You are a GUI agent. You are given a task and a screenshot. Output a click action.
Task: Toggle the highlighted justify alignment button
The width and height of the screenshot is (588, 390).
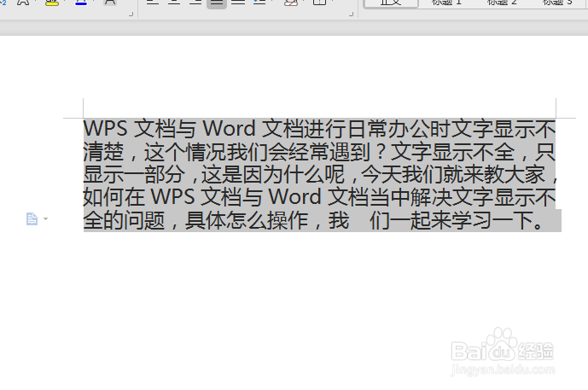217,3
